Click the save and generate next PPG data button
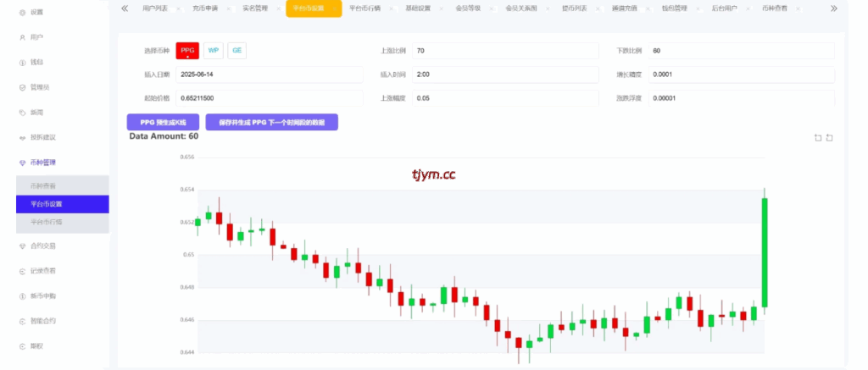868x370 pixels. pos(271,122)
